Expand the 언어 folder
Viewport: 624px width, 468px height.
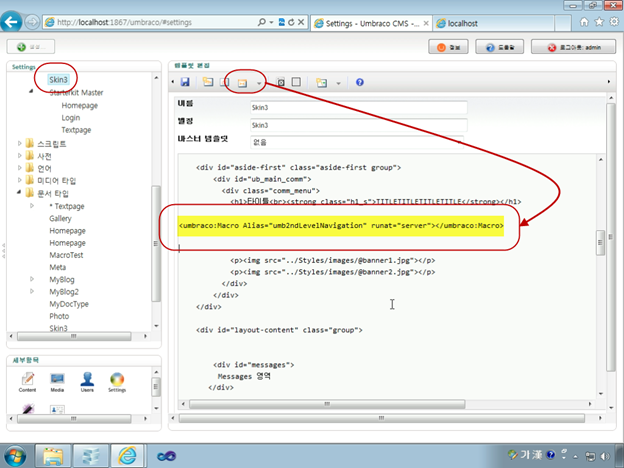[20, 168]
